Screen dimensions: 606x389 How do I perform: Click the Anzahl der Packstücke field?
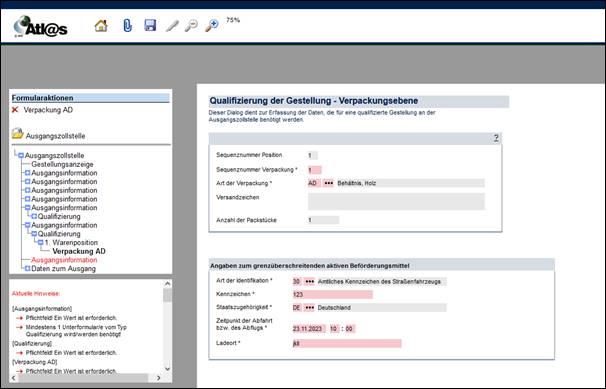tap(323, 220)
